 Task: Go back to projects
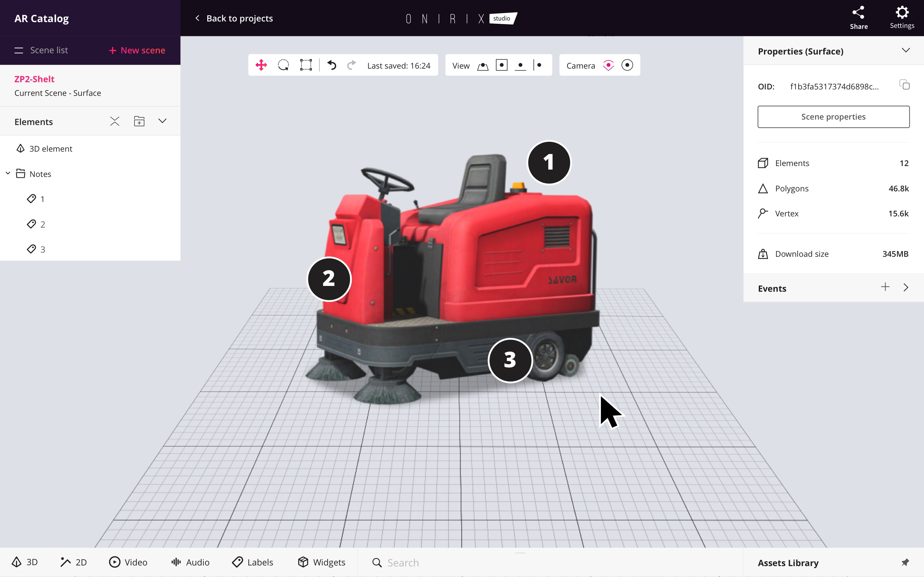pyautogui.click(x=234, y=18)
